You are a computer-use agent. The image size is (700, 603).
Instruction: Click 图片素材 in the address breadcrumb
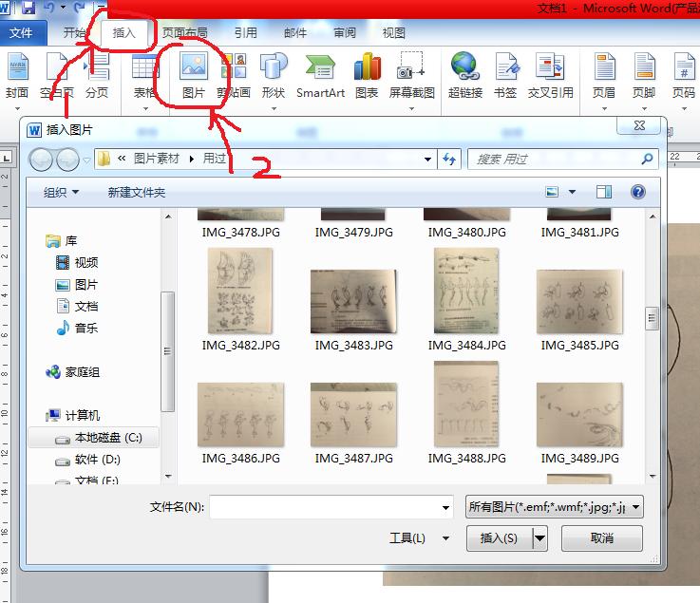click(x=157, y=159)
